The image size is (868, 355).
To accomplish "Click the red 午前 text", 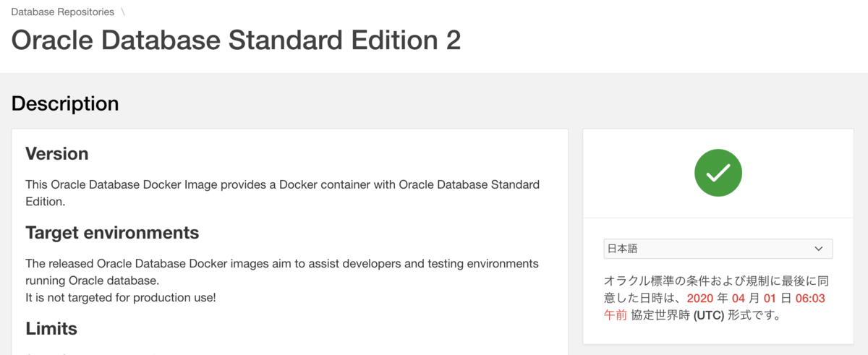I will tap(616, 315).
